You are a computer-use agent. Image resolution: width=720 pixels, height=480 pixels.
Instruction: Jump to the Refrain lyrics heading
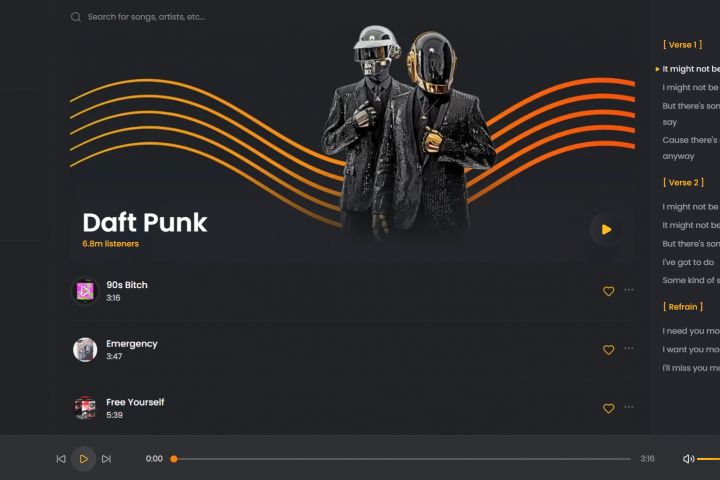[x=683, y=307]
